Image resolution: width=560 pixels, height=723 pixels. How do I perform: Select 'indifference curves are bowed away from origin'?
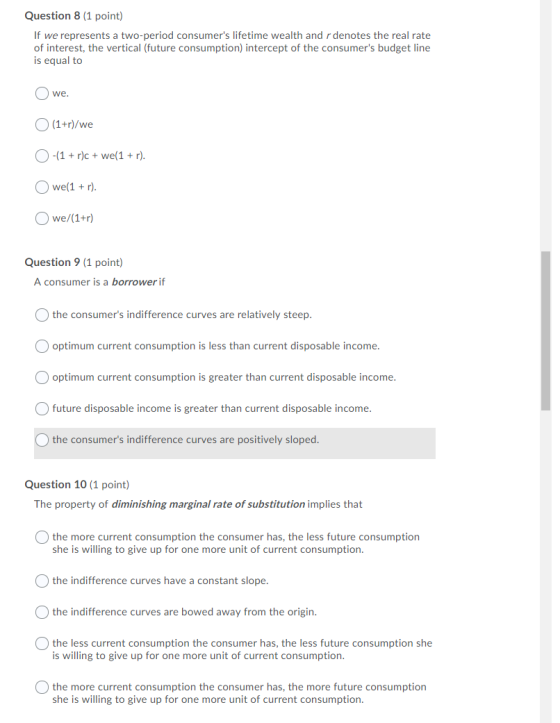42,612
